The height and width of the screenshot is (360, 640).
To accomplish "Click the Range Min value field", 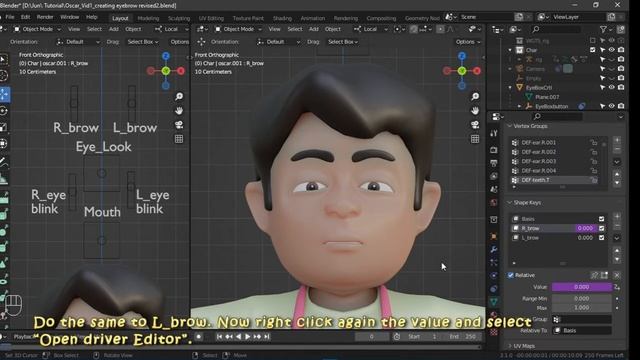I will click(582, 299).
